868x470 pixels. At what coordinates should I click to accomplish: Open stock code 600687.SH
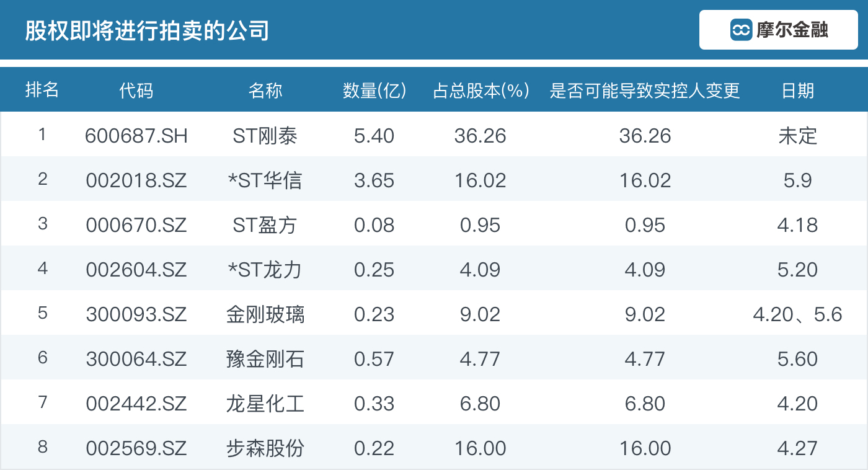coord(136,136)
